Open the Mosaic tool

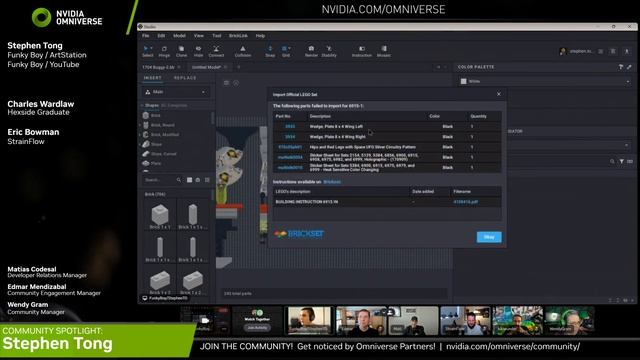(x=384, y=51)
